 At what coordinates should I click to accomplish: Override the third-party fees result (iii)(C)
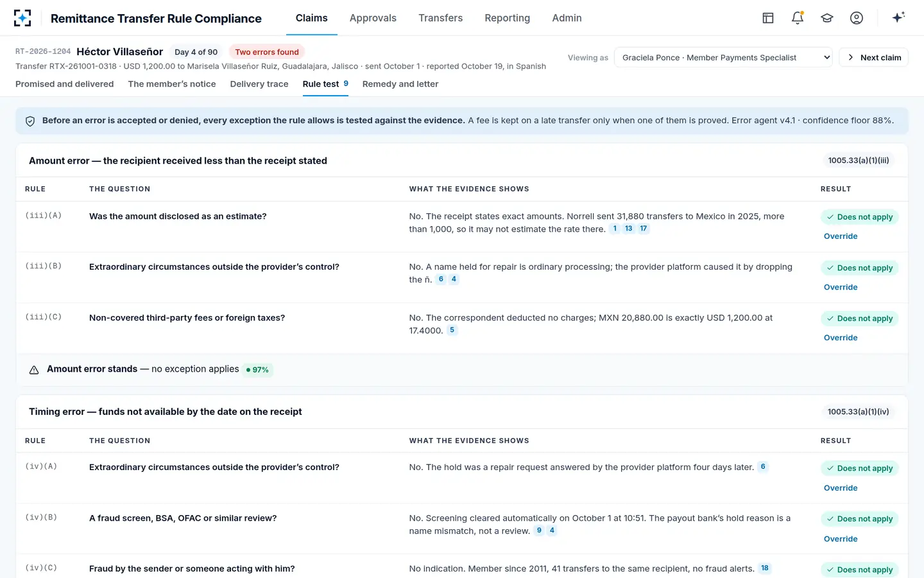click(x=841, y=338)
